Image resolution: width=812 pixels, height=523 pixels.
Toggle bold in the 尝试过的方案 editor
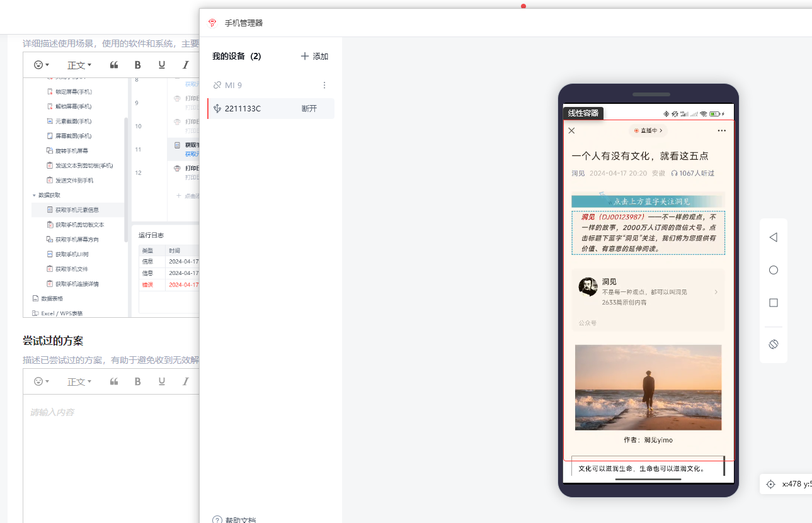tap(138, 381)
